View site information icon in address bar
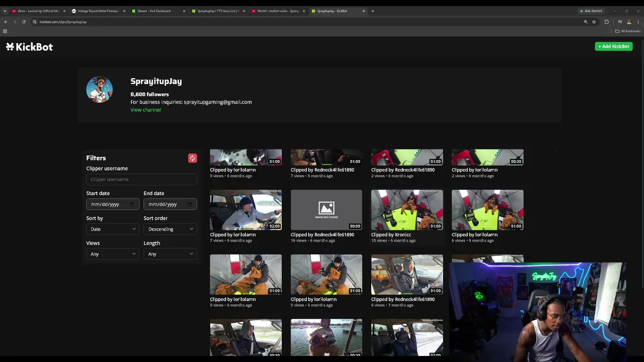Viewport: 644px width, 362px height. [x=35, y=22]
